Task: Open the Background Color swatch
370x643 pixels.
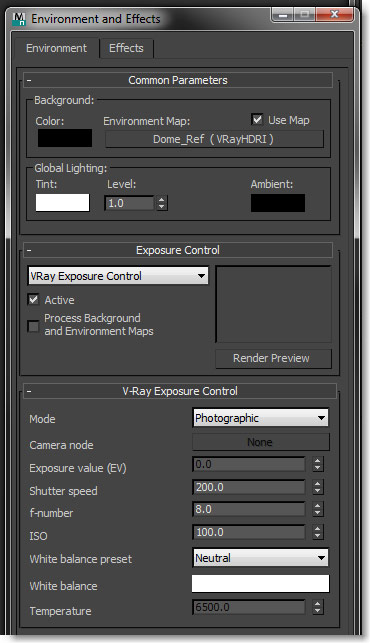Action: pyautogui.click(x=65, y=138)
